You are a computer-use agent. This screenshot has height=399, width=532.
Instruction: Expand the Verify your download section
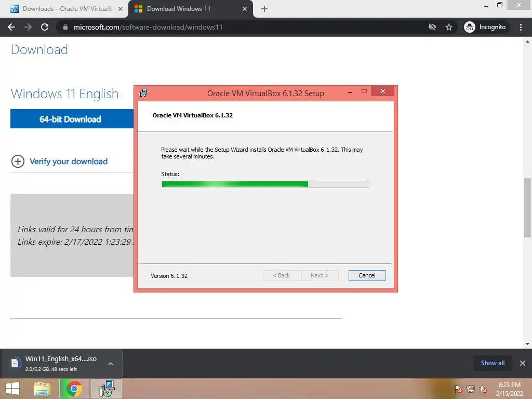[x=18, y=161]
